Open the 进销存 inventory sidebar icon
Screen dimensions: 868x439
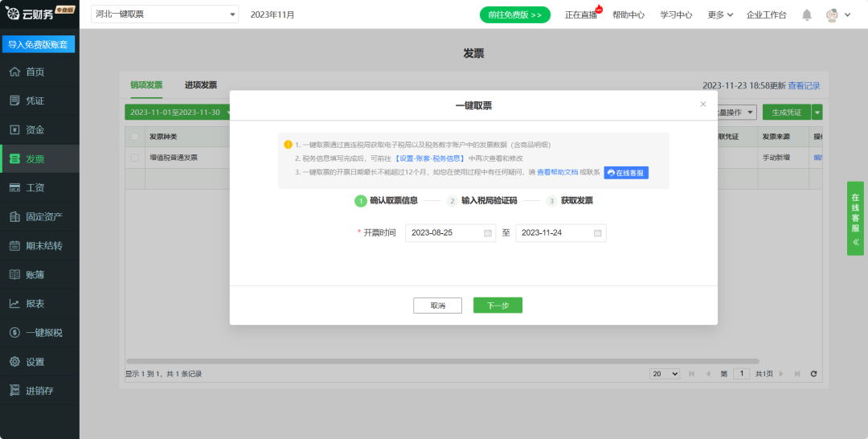pos(15,390)
